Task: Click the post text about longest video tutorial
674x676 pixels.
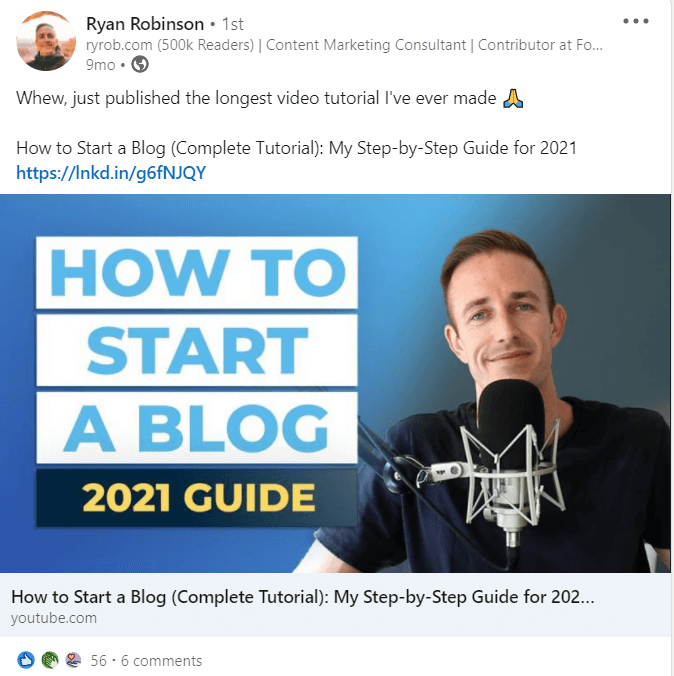Action: [256, 98]
